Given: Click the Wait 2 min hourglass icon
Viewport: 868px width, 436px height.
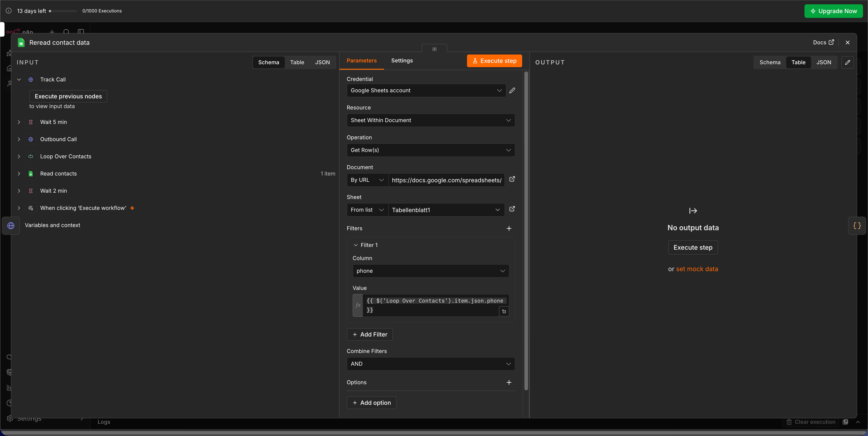Looking at the screenshot, I should point(31,191).
